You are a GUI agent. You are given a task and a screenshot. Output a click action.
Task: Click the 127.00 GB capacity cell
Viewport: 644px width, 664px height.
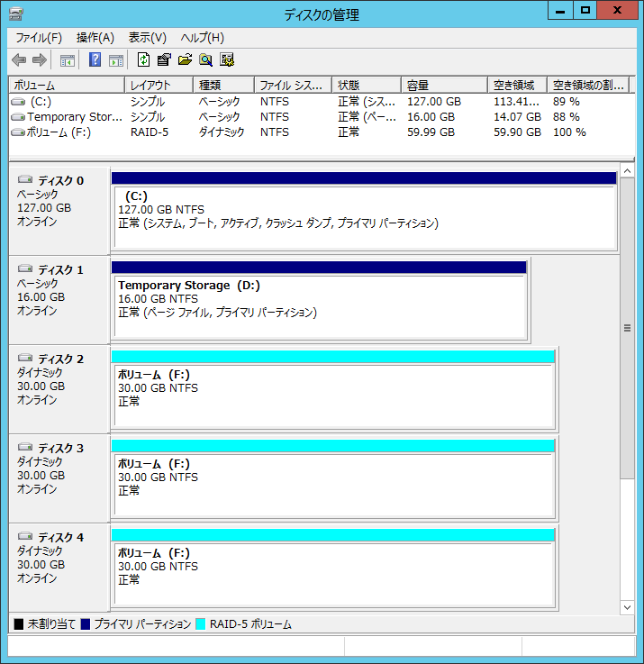click(434, 102)
